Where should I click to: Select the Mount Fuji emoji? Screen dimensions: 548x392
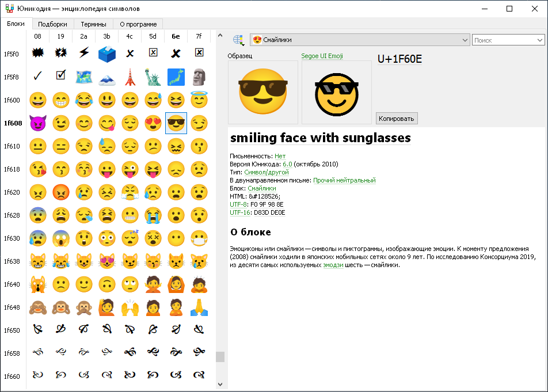(x=106, y=79)
